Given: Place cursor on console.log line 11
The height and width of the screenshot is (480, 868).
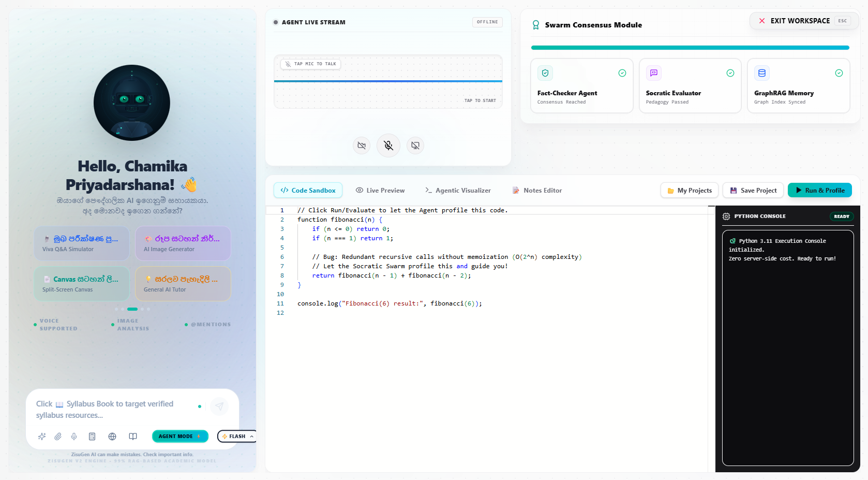Looking at the screenshot, I should (x=390, y=303).
